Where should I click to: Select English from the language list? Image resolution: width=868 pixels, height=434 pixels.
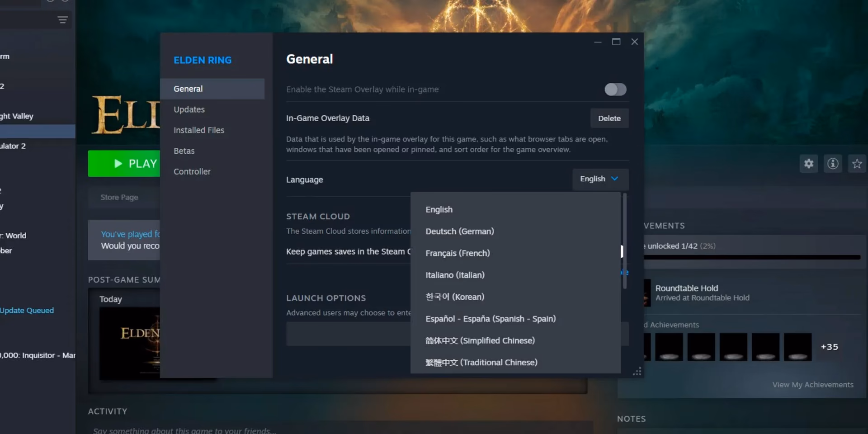click(x=515, y=209)
